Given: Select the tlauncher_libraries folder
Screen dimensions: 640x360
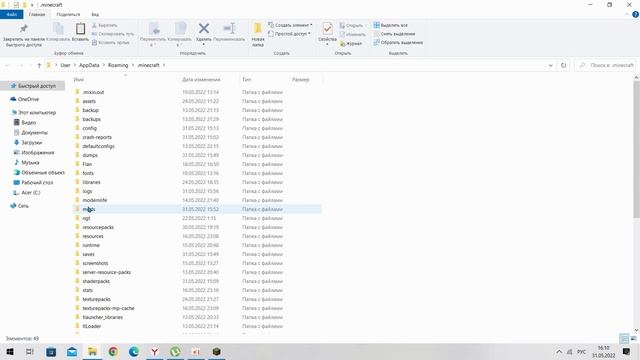Looking at the screenshot, I should [x=102, y=317].
